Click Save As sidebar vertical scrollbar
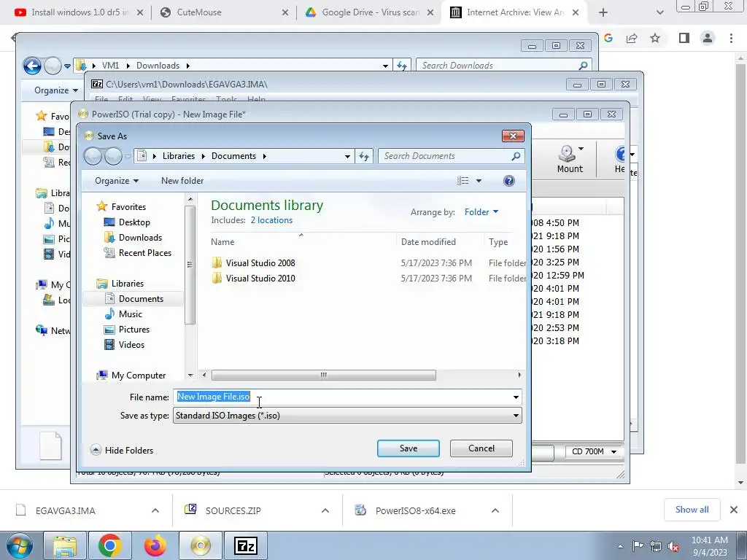The width and height of the screenshot is (747, 560). 190,264
